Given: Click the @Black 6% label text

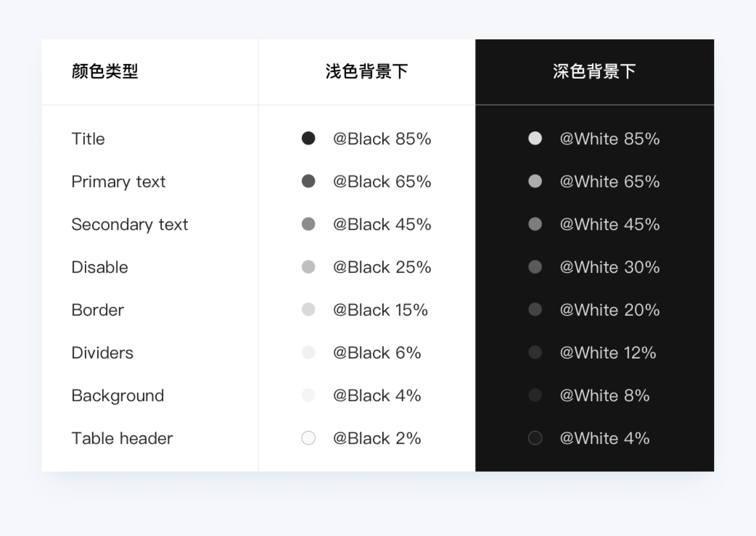Looking at the screenshot, I should (377, 353).
